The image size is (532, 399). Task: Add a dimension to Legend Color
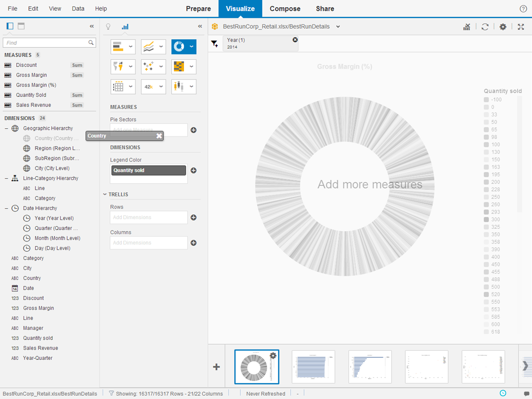(x=194, y=170)
